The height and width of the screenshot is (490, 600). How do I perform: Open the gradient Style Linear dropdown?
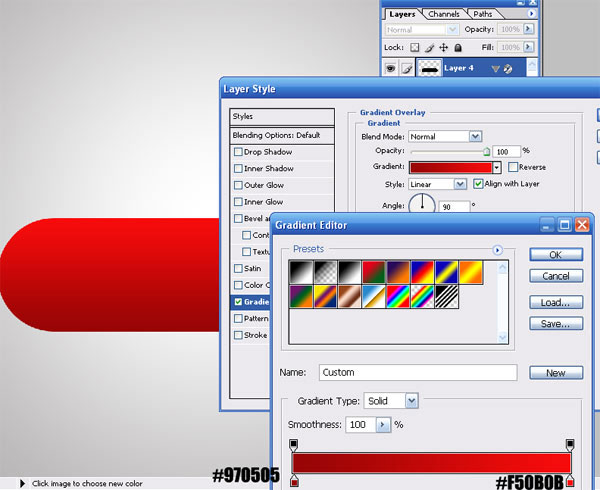tap(460, 184)
